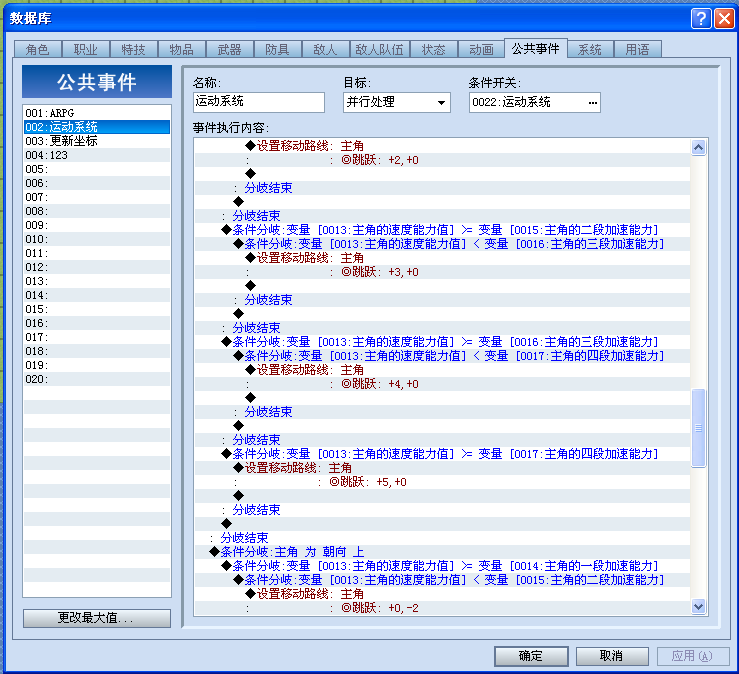Select the 跳跃 +4,+0 command line

tap(442, 384)
